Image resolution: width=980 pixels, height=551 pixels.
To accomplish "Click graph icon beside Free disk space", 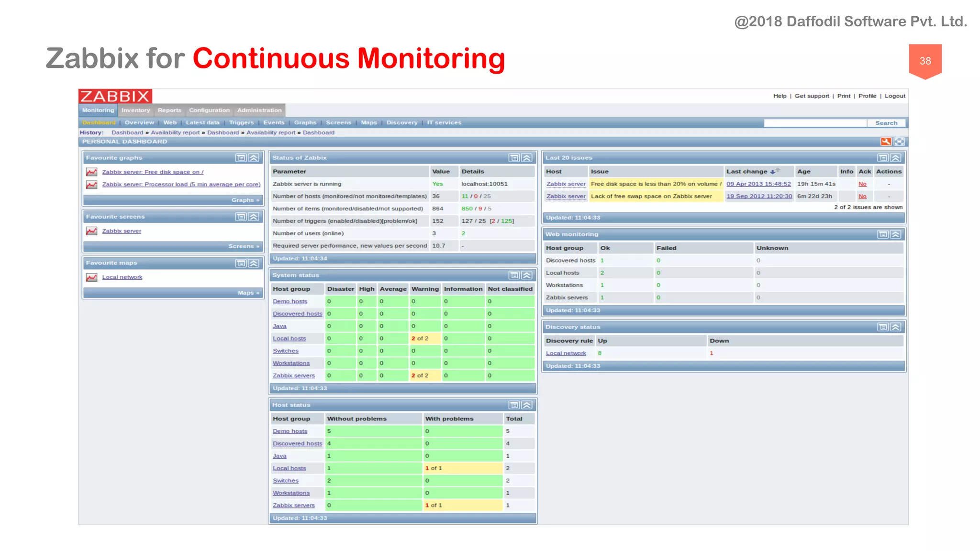I will coord(91,172).
